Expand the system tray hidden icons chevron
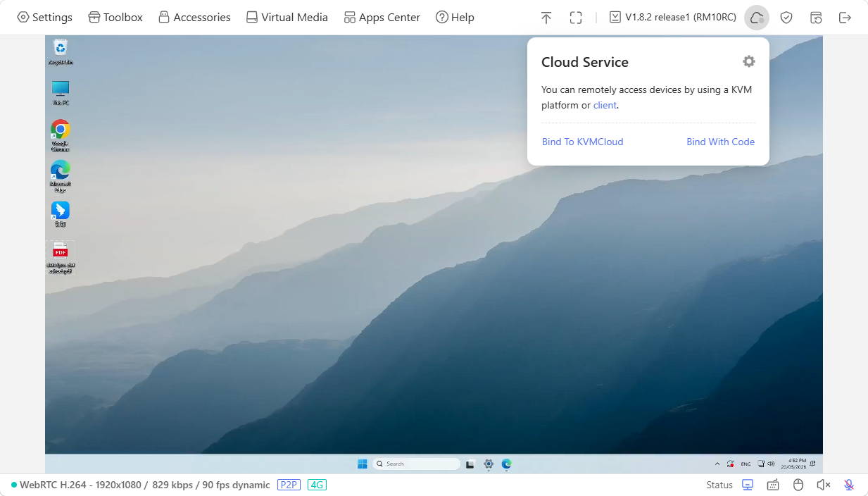The image size is (868, 496). (717, 464)
